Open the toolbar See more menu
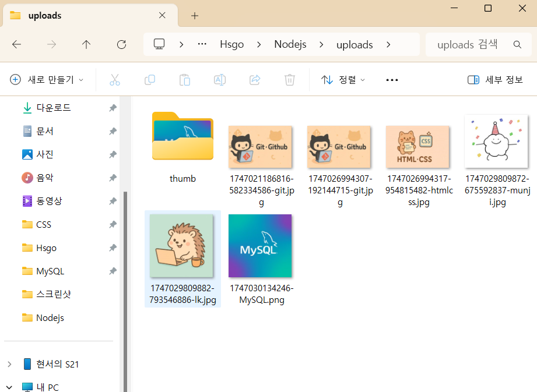The image size is (537, 392). point(392,80)
